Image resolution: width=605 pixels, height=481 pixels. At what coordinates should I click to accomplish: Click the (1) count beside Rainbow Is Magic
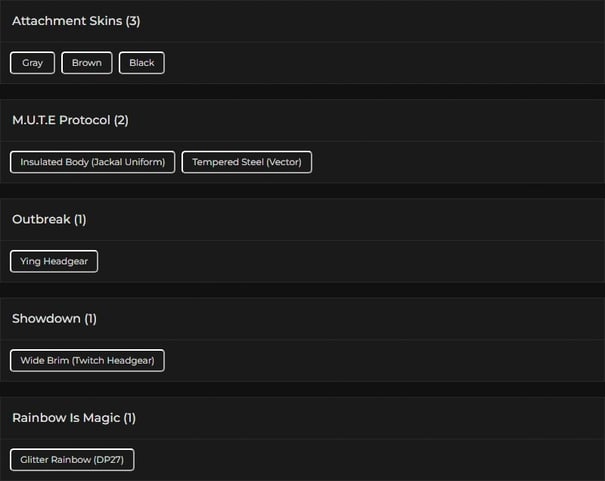click(x=130, y=417)
